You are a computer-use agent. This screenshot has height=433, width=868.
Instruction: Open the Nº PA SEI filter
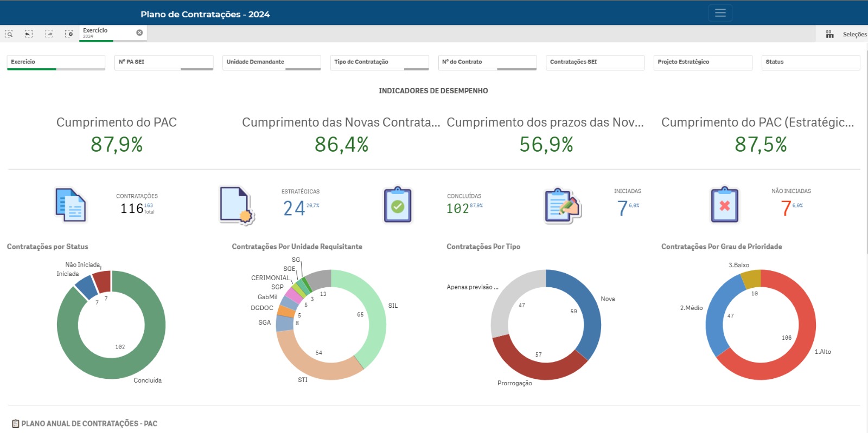tap(164, 62)
